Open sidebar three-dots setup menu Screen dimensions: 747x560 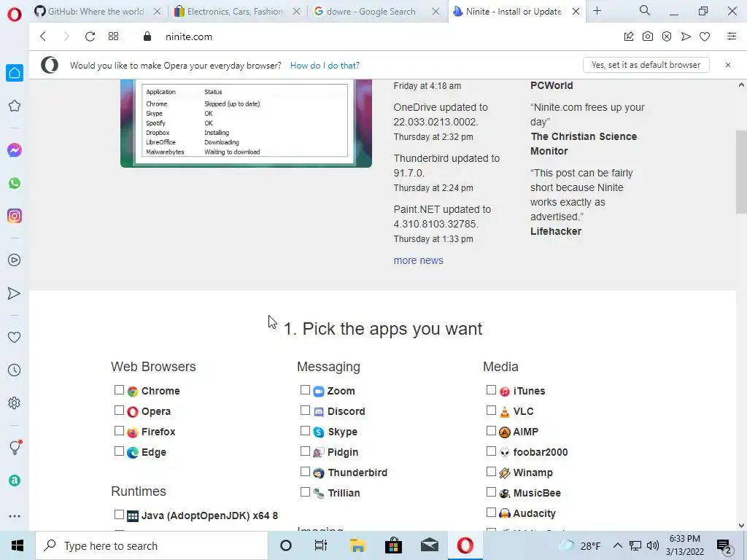[x=15, y=516]
